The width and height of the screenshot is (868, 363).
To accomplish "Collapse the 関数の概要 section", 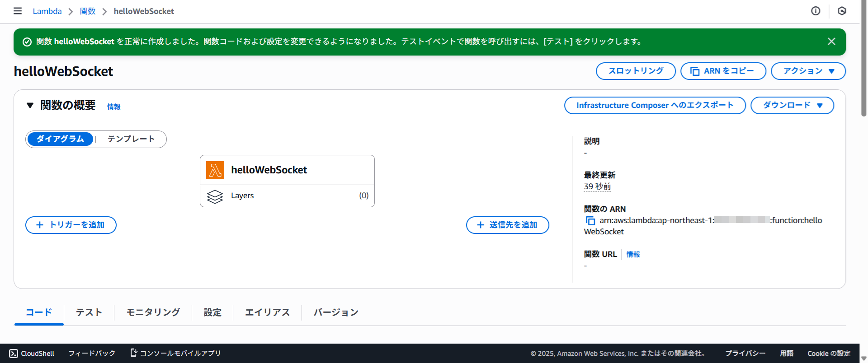I will pyautogui.click(x=30, y=106).
